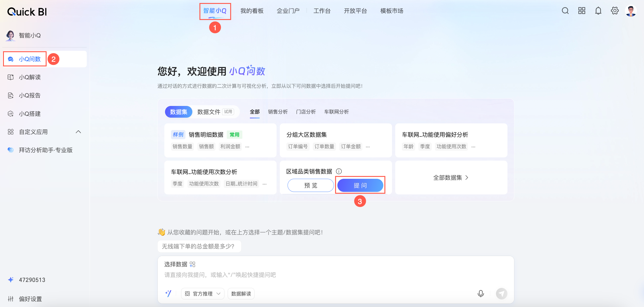Open 我的看板 in top navigation
The height and width of the screenshot is (307, 644).
[x=252, y=11]
